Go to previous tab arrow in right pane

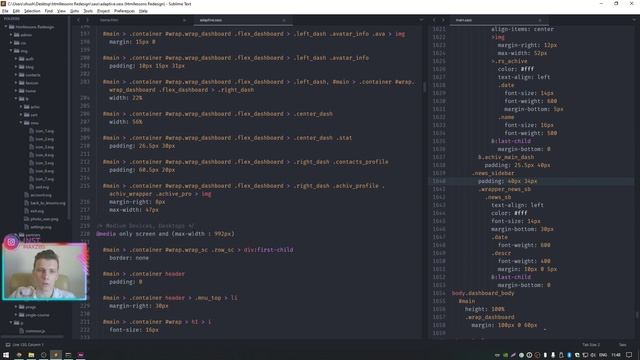(434, 20)
